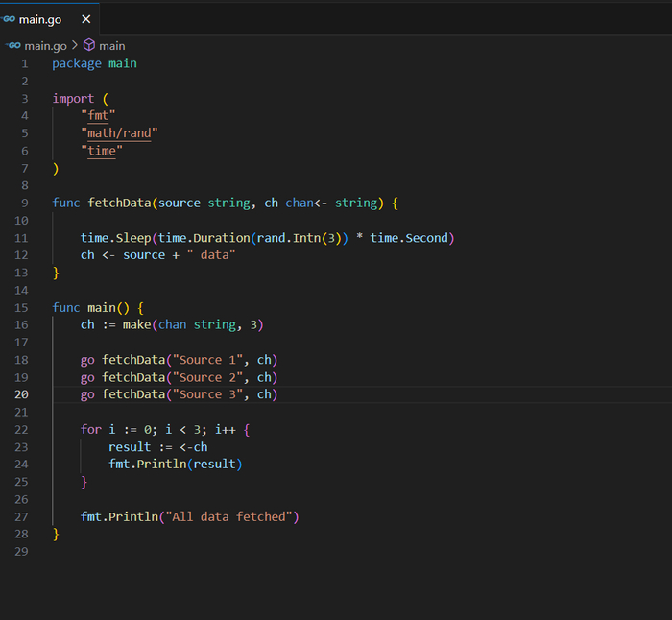This screenshot has height=620, width=672.
Task: Click the Go file icon in the main.go tab
Action: pyautogui.click(x=10, y=19)
